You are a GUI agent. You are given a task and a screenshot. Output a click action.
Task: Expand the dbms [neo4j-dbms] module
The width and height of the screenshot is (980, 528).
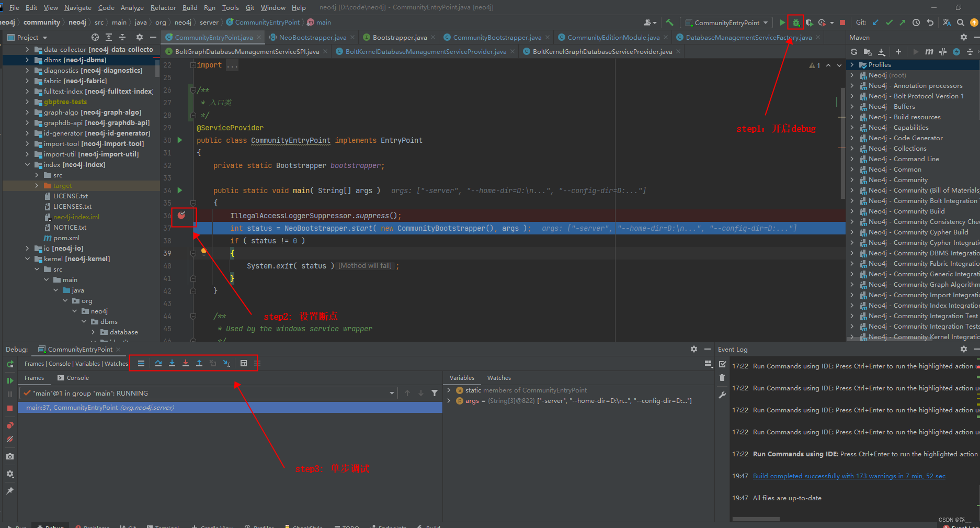pyautogui.click(x=28, y=60)
